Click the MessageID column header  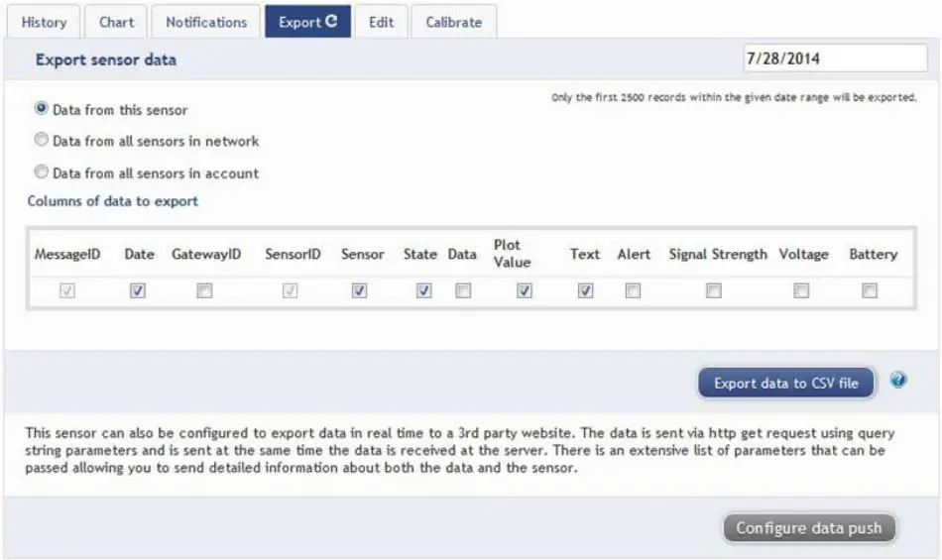tap(67, 254)
